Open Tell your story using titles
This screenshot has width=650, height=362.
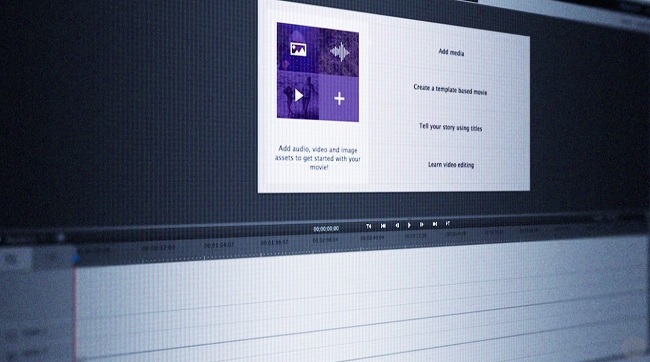point(451,127)
